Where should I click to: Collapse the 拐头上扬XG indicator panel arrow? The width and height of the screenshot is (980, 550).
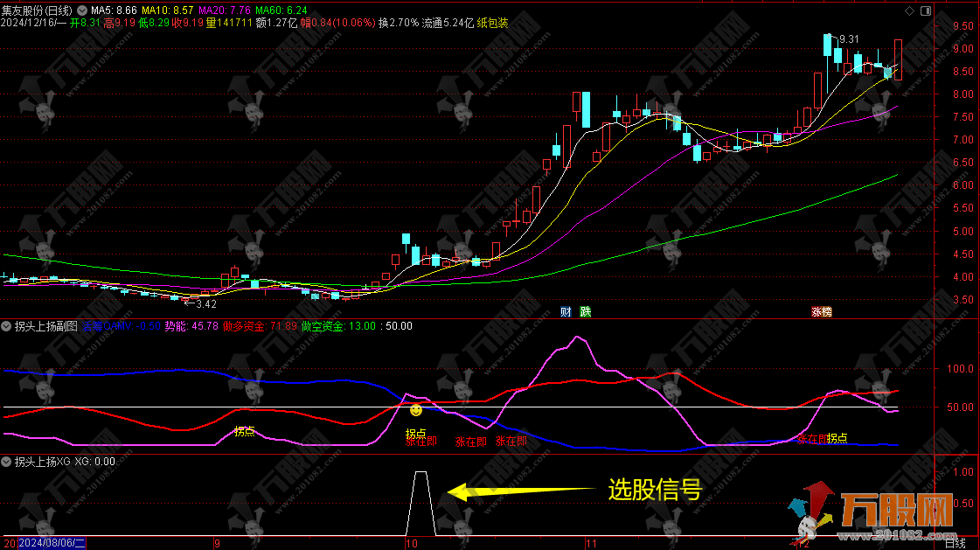coord(6,462)
